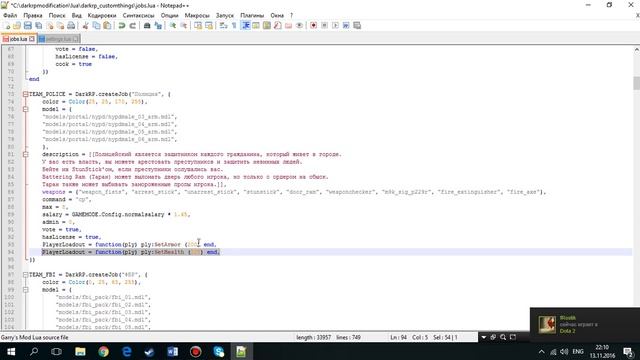
Task: Open Steam from the taskbar
Action: click(149, 351)
